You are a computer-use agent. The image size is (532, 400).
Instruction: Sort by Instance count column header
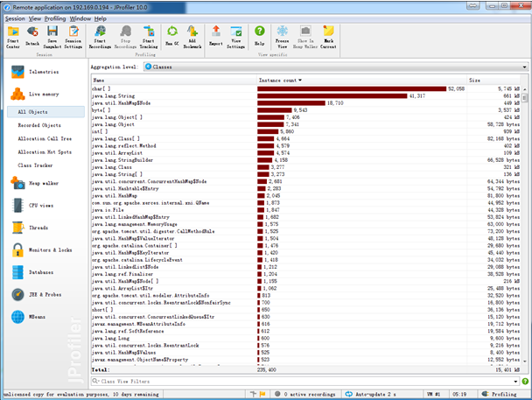(x=361, y=81)
